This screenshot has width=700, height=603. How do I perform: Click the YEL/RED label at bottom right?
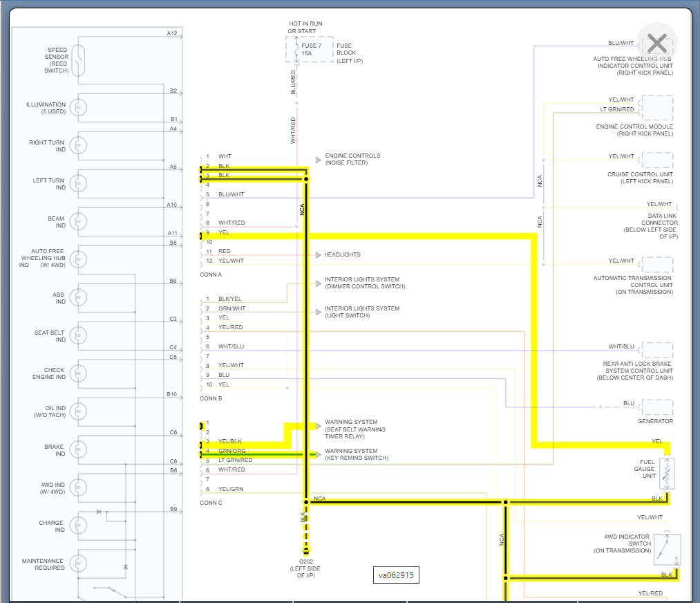(x=650, y=593)
